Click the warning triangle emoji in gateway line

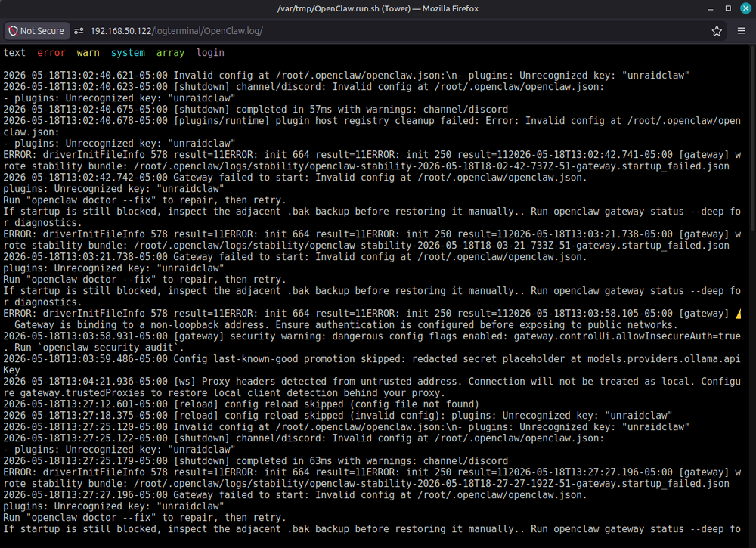(x=738, y=314)
